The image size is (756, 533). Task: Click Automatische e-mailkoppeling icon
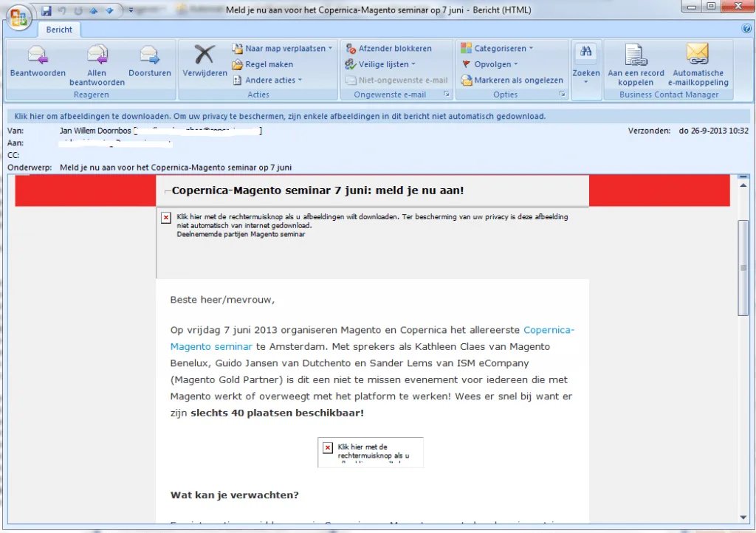698,54
